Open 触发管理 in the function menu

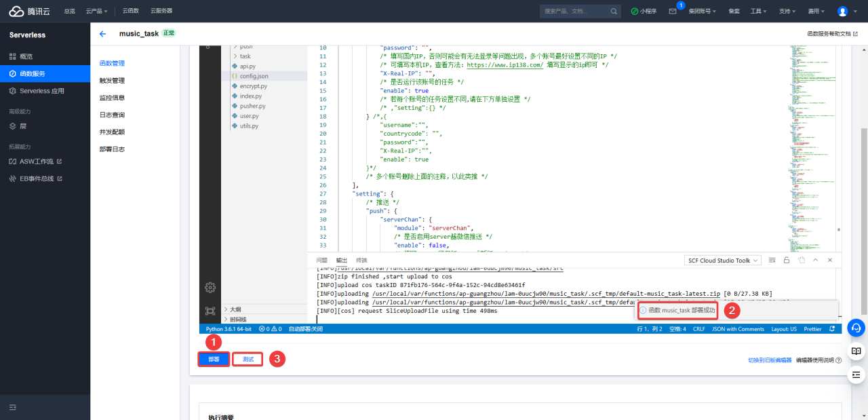click(x=112, y=80)
